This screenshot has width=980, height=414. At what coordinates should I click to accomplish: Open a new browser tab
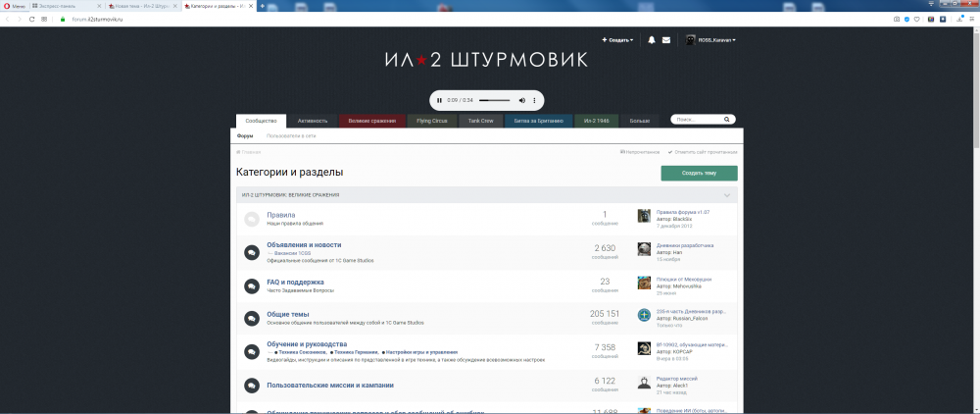pyautogui.click(x=263, y=6)
